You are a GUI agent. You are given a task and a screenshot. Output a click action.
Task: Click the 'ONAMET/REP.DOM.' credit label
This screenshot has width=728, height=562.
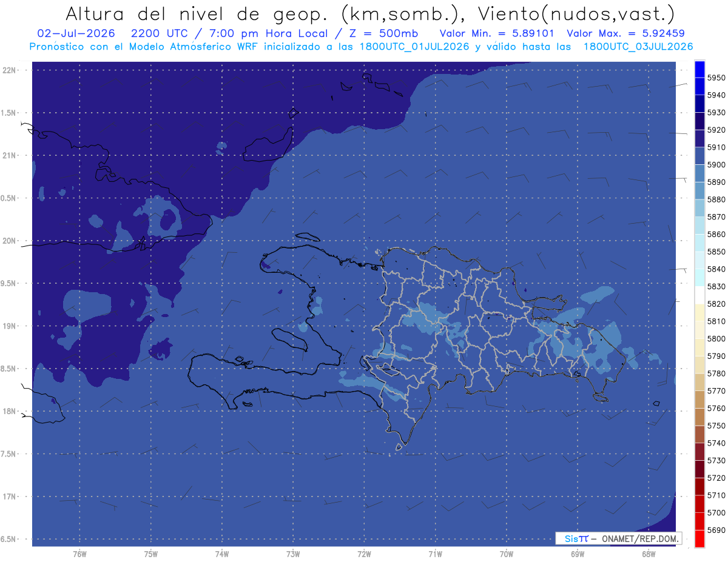coord(639,538)
